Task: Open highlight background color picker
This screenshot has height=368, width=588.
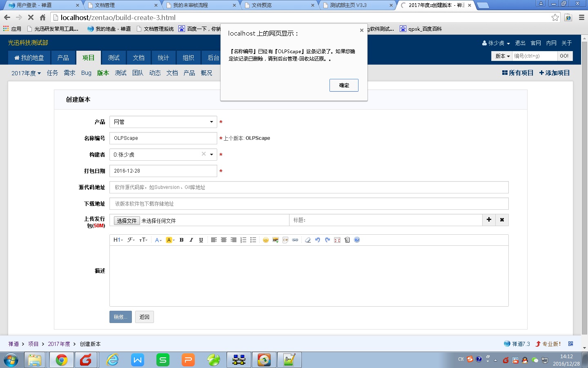Action: coord(170,240)
